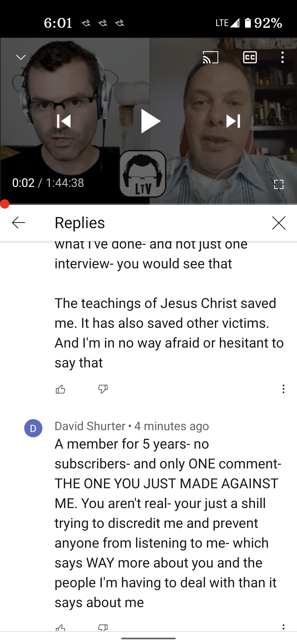This screenshot has width=297, height=644.
Task: Dislike the Jesus Christ teachings comment
Action: [103, 389]
